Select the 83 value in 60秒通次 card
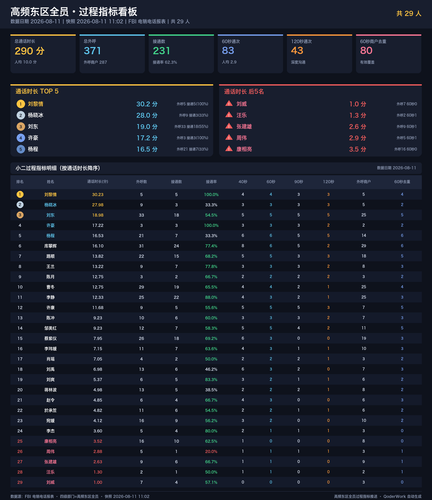The height and width of the screenshot is (500, 432). tap(228, 51)
